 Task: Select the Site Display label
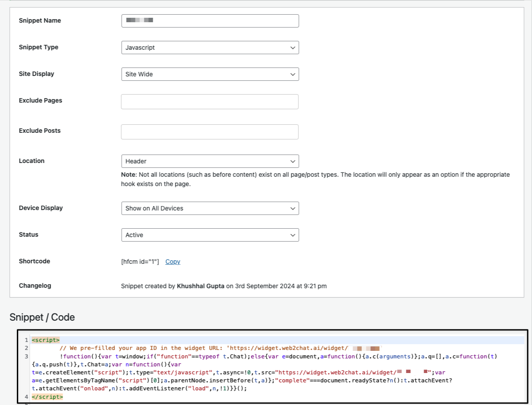tap(37, 74)
